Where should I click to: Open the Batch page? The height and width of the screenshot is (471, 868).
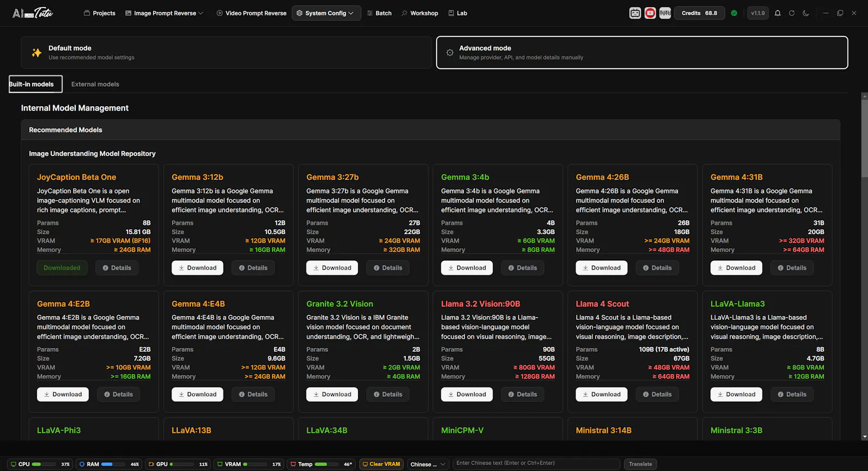click(379, 13)
